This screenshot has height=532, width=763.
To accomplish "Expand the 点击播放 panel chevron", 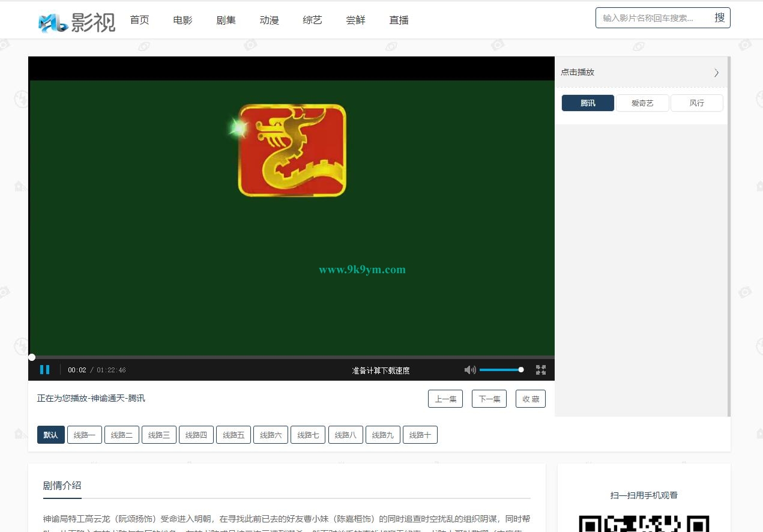I will click(716, 73).
